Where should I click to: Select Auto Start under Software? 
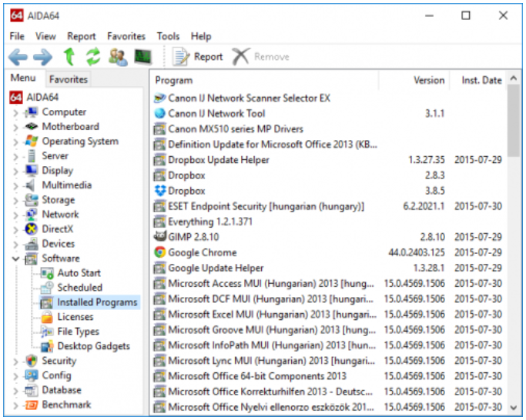click(x=79, y=273)
